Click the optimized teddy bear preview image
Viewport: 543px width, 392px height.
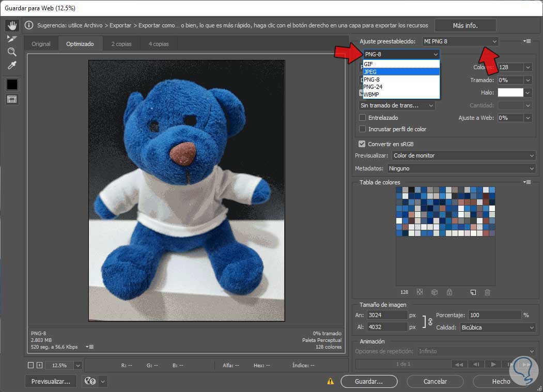pos(187,191)
